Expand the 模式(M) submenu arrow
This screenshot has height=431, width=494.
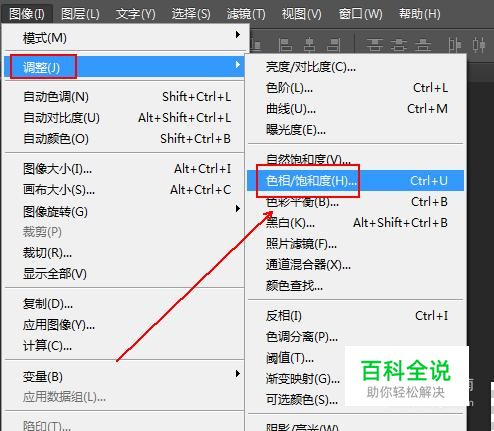coord(238,34)
